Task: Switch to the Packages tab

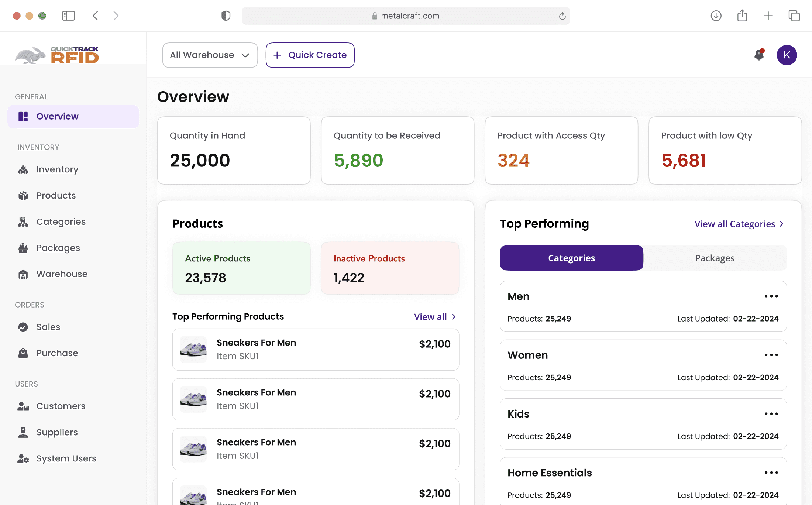Action: [715, 258]
